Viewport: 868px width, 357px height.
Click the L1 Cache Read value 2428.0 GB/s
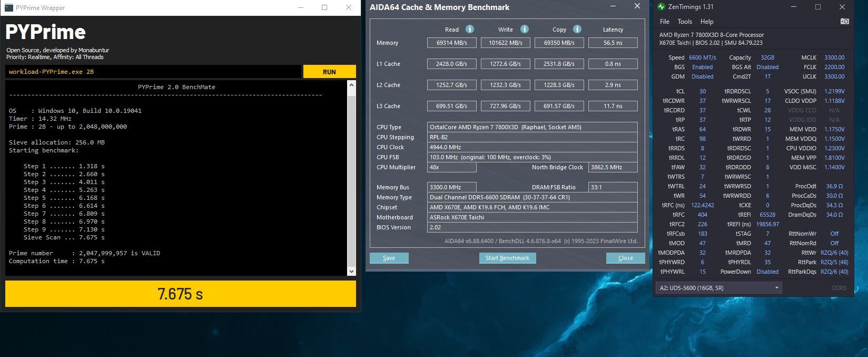[x=452, y=64]
